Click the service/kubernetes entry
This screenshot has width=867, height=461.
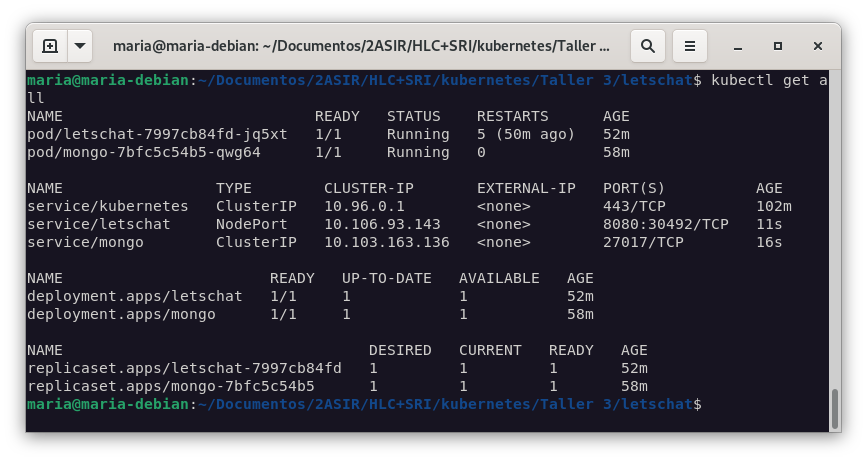(107, 206)
